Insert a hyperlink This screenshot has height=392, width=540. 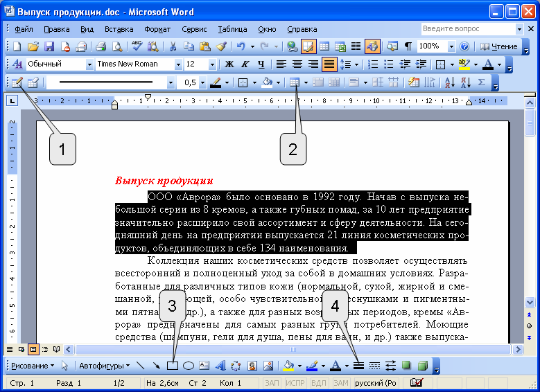point(292,46)
